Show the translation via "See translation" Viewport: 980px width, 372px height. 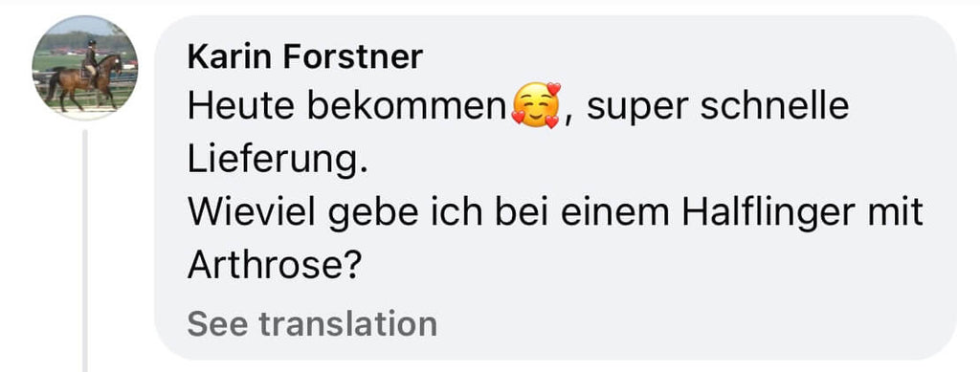tap(312, 324)
